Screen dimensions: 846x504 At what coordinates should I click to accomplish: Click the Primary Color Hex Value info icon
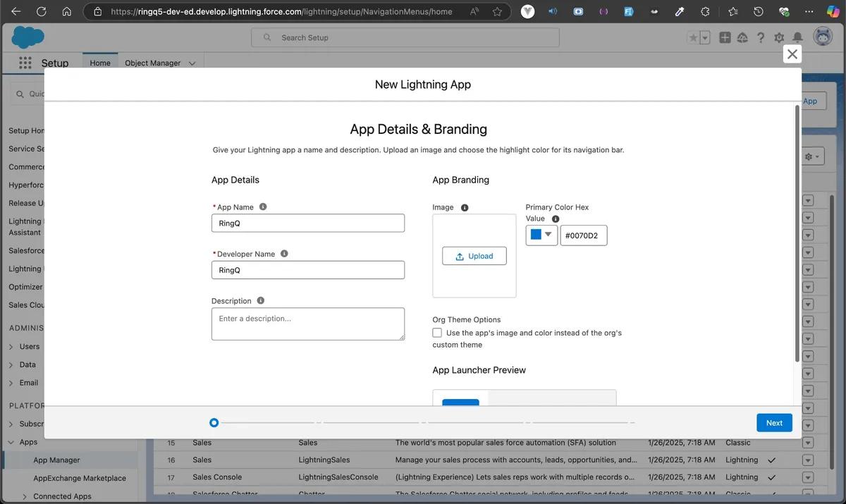coord(556,219)
